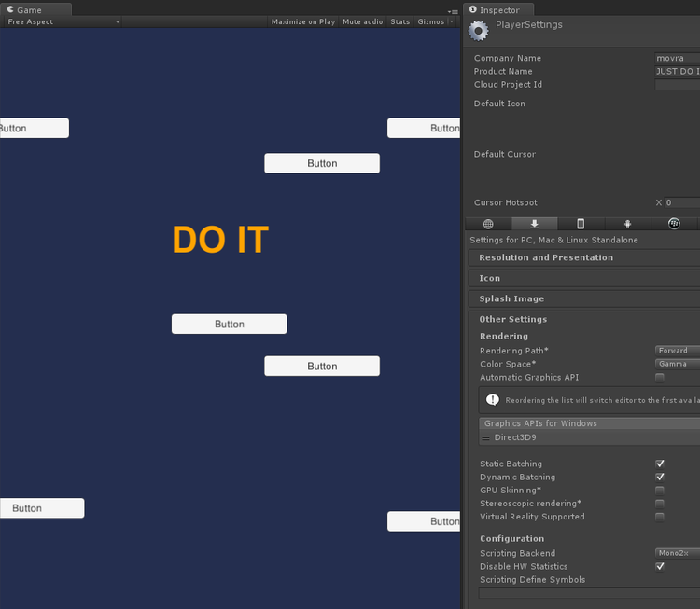Click the Button nearest above DO IT

pos(322,163)
